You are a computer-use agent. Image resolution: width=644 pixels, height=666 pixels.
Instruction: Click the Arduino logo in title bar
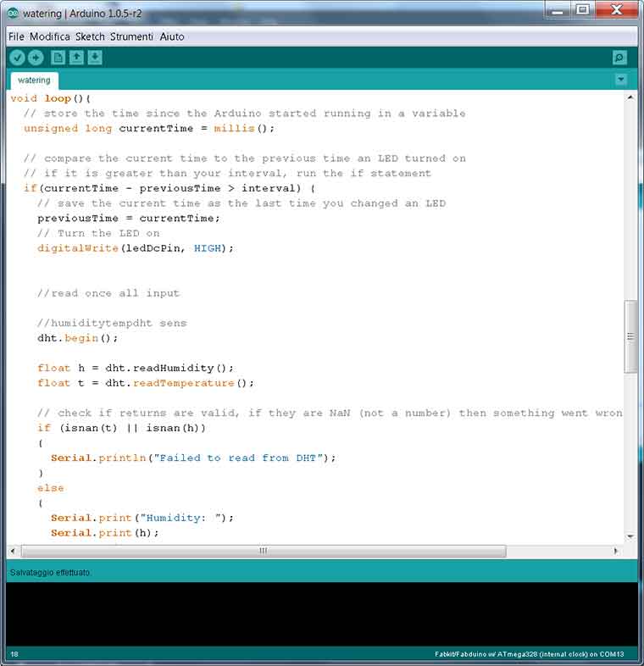13,13
